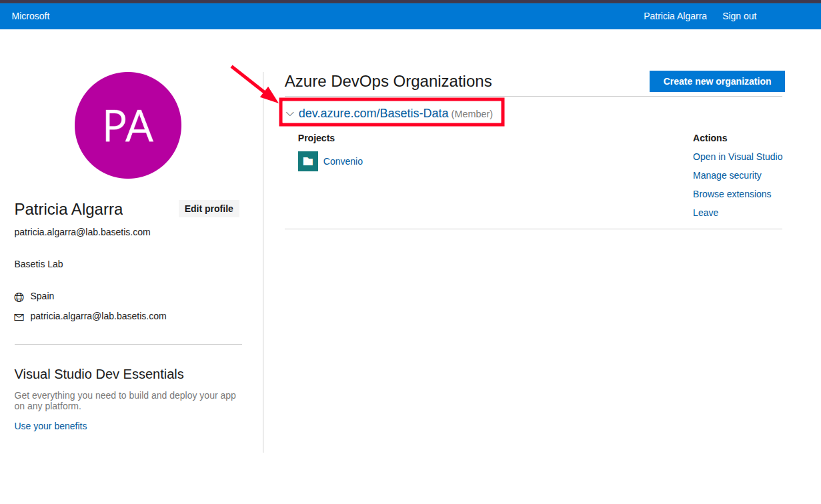Sign out from the top header
This screenshot has width=821, height=504.
pos(740,16)
